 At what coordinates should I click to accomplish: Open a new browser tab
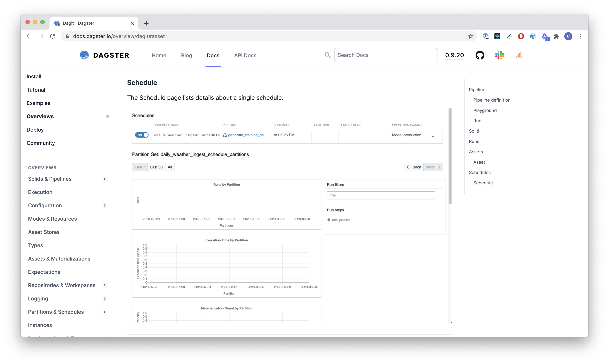[146, 23]
